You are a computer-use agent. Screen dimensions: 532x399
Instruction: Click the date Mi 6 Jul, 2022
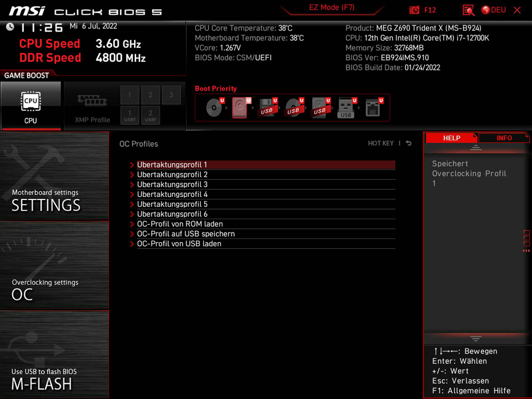click(93, 26)
